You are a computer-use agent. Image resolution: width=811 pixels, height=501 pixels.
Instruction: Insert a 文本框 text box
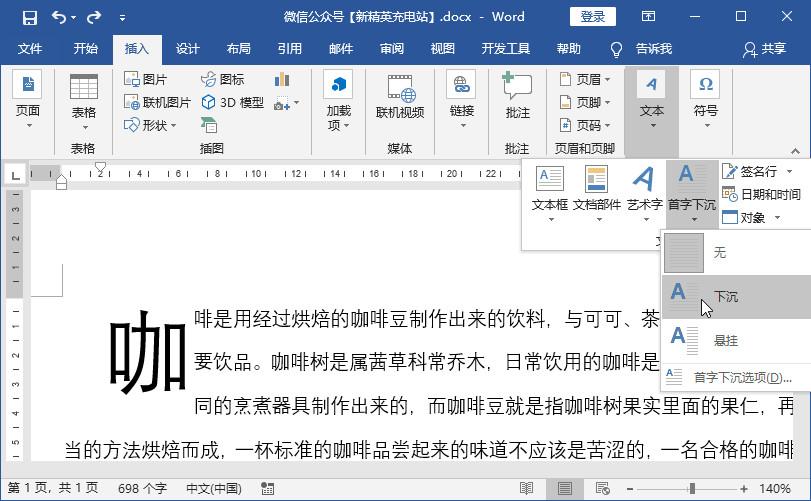point(550,179)
